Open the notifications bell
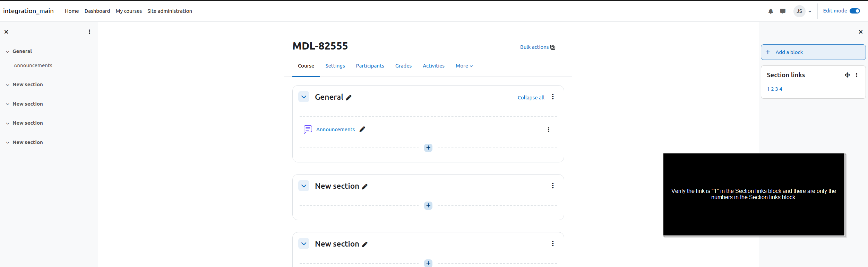The height and width of the screenshot is (267, 868). (x=771, y=11)
